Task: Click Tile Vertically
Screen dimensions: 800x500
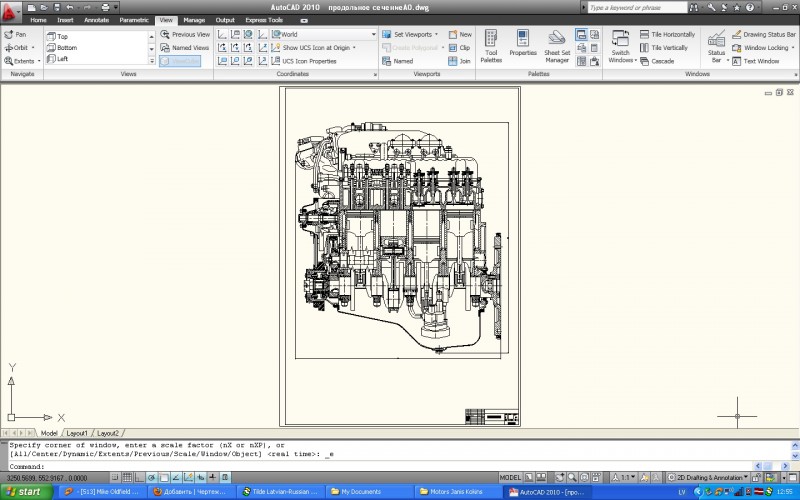Action: (x=664, y=47)
